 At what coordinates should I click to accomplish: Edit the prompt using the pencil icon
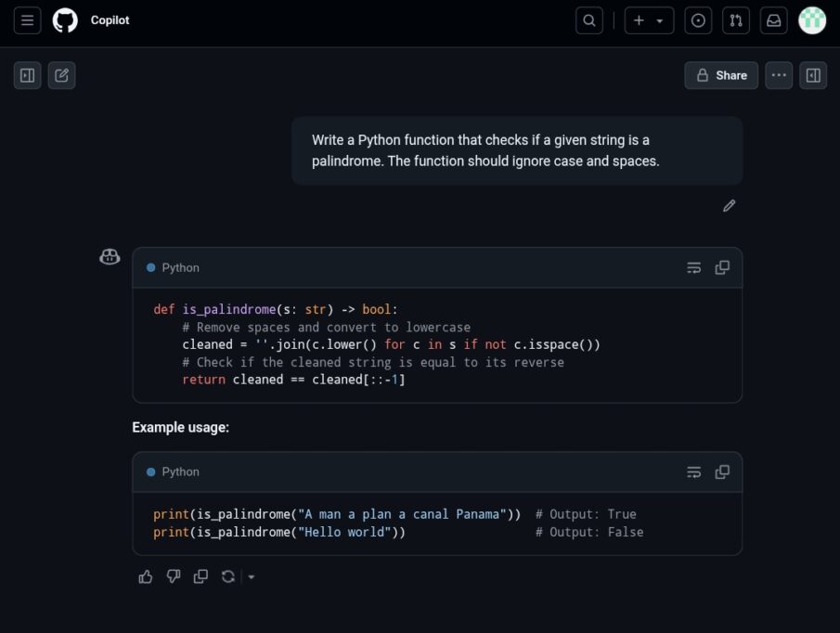730,205
